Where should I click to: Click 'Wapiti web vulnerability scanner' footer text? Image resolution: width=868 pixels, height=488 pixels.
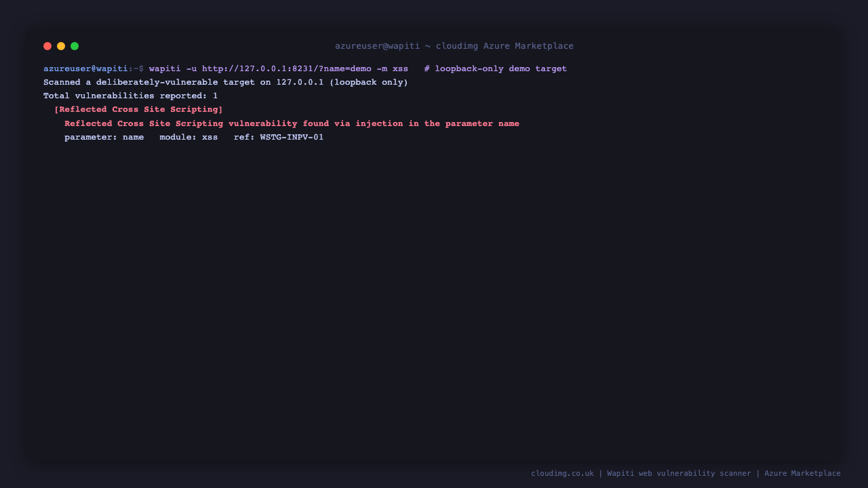(679, 473)
